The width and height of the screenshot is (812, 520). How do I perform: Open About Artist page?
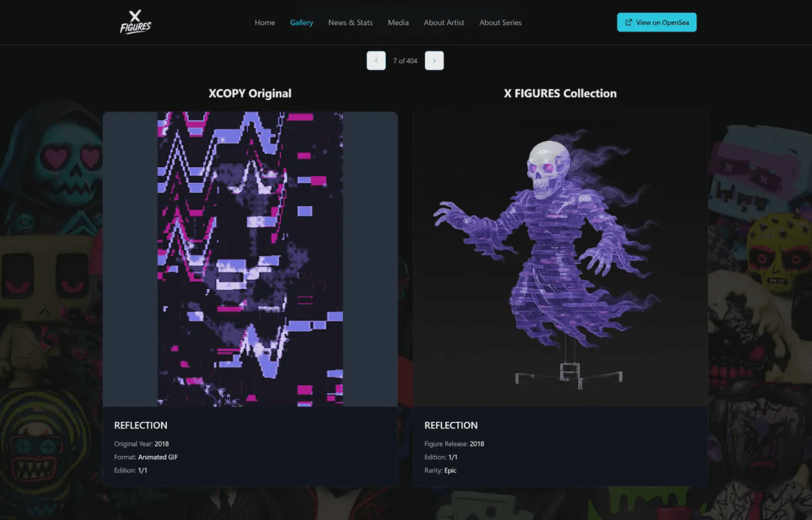444,23
